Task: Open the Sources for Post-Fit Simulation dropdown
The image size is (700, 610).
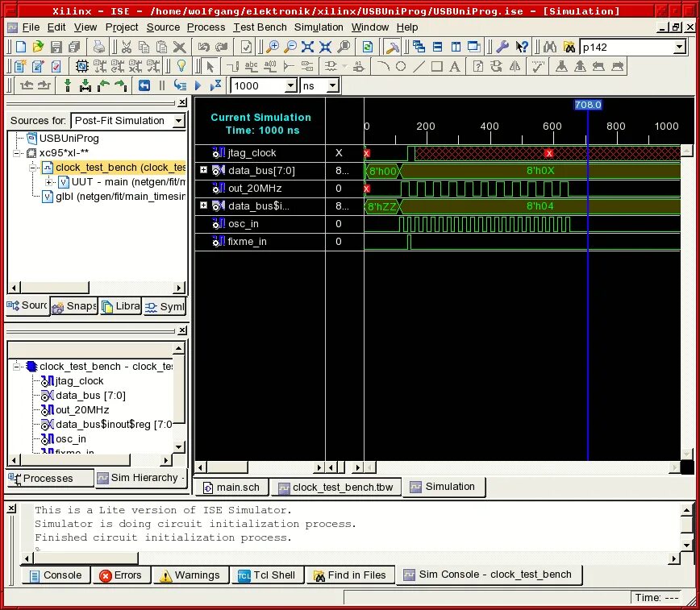Action: click(x=178, y=121)
